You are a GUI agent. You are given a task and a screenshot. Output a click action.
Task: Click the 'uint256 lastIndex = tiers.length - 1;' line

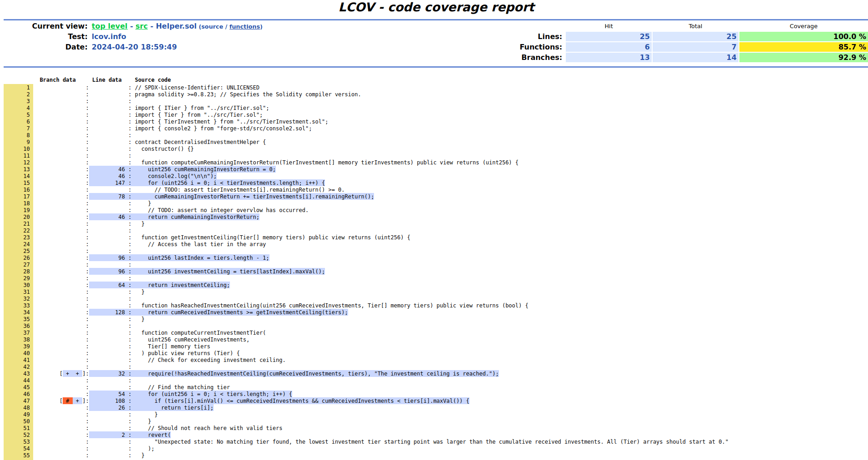tap(209, 258)
